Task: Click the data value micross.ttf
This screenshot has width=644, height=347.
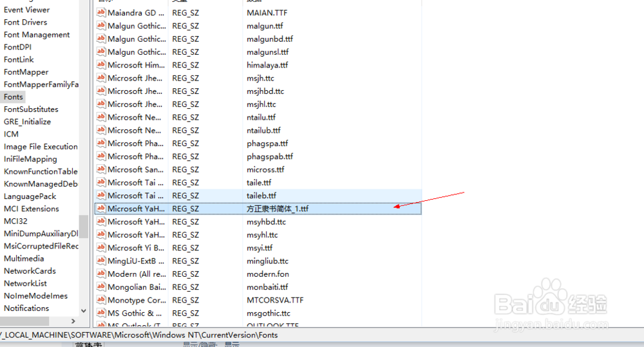Action: pos(265,169)
